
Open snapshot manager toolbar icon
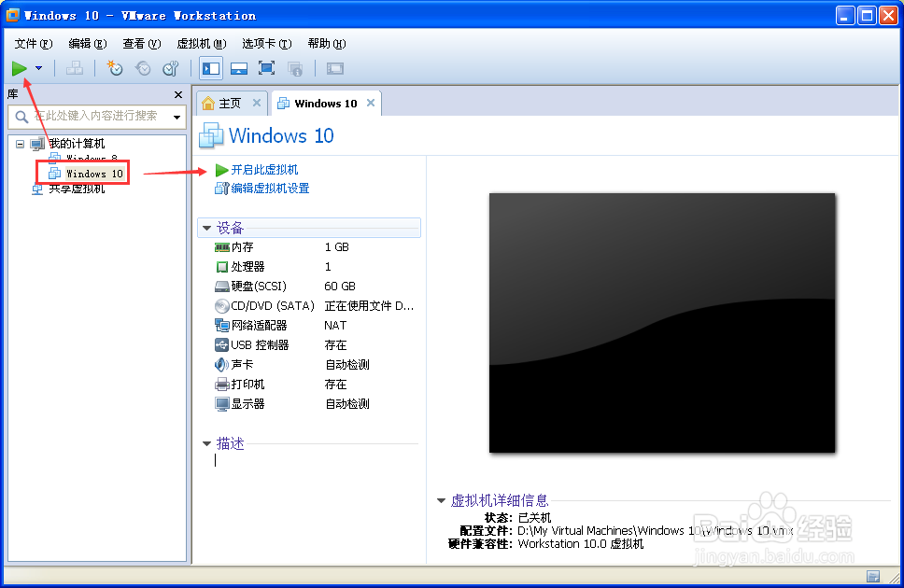coord(170,69)
